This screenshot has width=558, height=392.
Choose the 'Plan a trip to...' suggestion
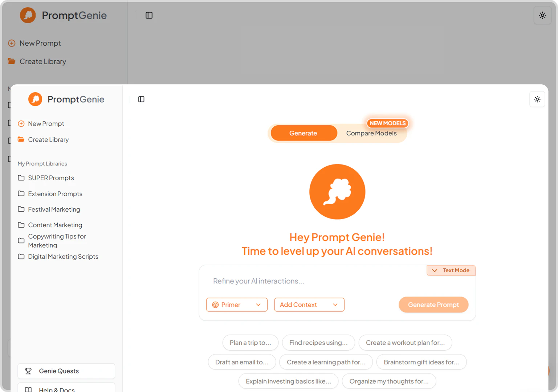click(x=250, y=343)
